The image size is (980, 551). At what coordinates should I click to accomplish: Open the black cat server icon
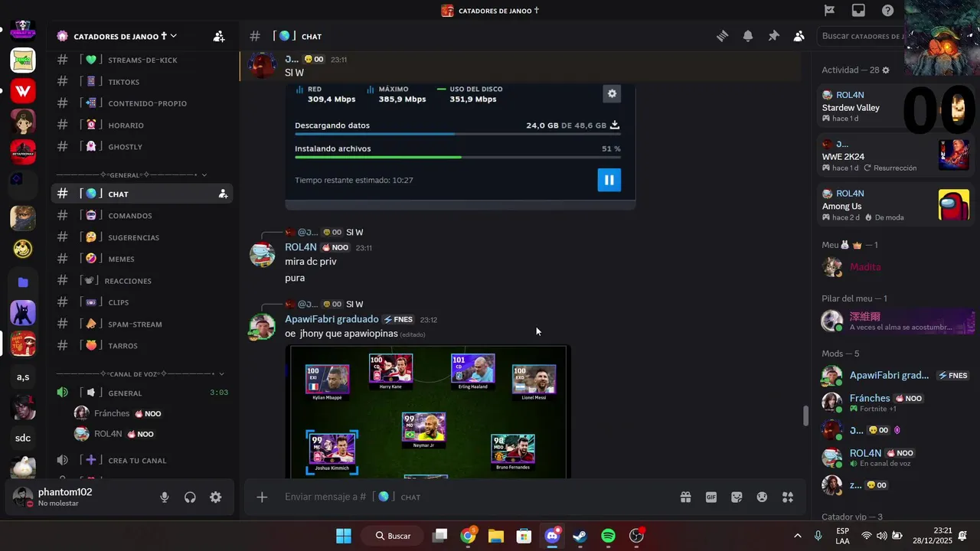(23, 313)
